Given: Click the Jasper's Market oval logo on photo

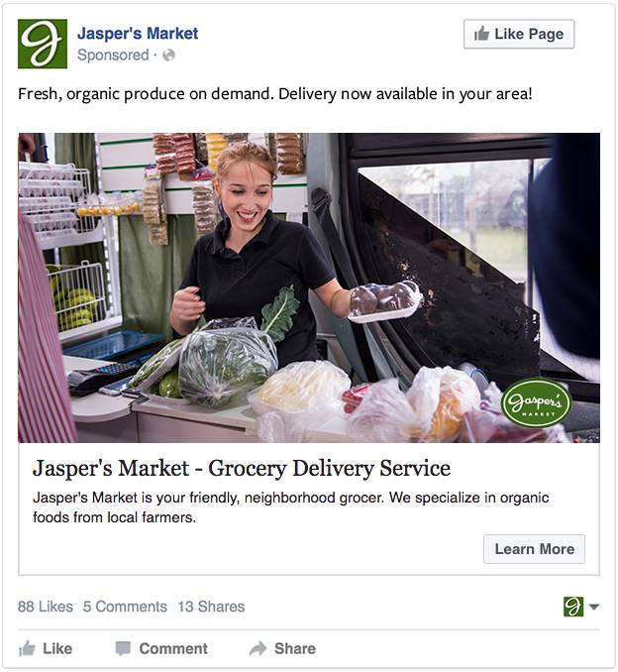Looking at the screenshot, I should click(x=537, y=402).
